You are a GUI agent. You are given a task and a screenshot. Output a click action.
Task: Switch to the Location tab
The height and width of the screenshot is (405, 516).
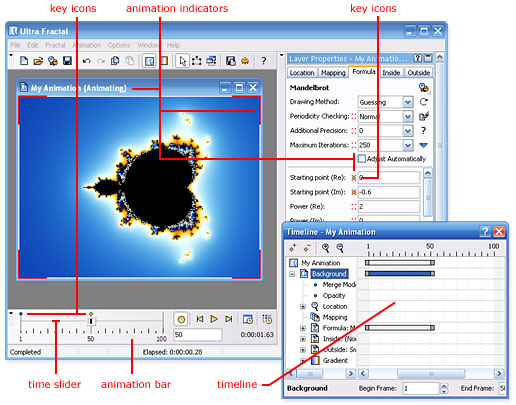coord(302,73)
